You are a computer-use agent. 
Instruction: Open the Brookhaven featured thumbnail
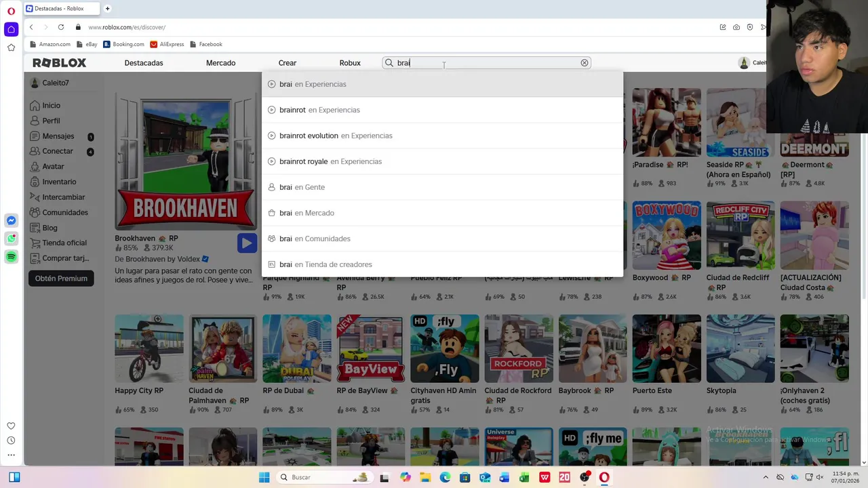pos(186,163)
